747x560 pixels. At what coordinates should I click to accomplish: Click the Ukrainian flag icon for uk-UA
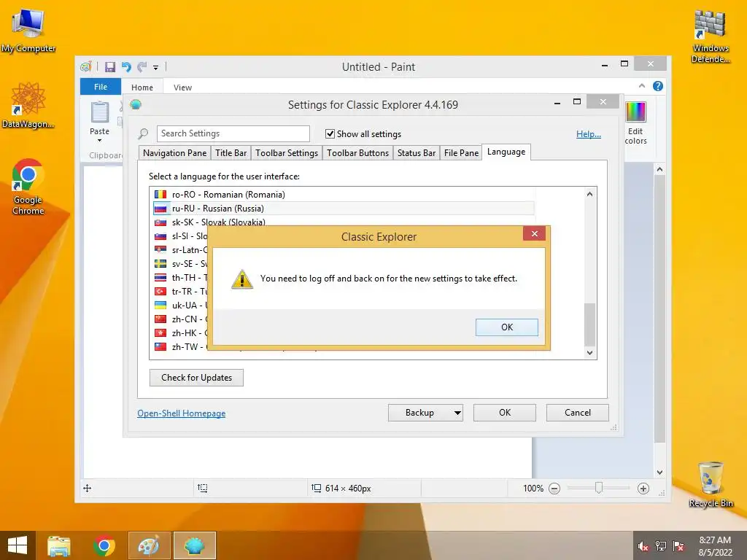click(x=160, y=305)
